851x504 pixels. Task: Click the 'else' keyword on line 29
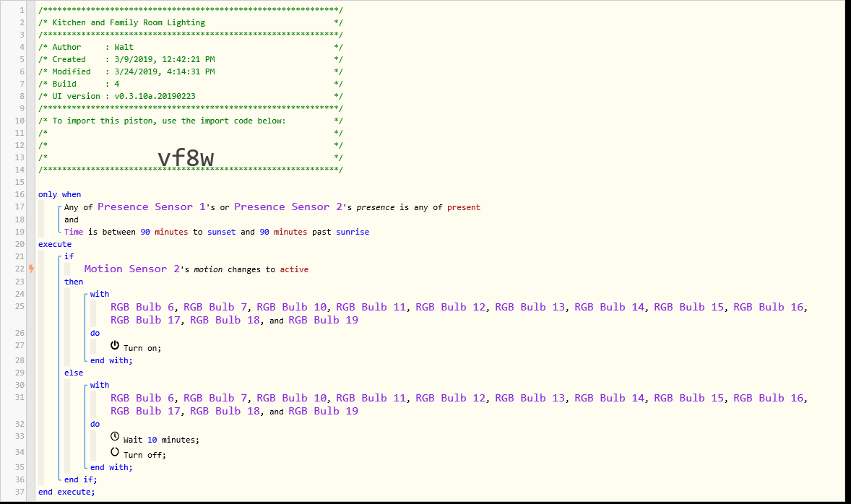click(x=74, y=373)
